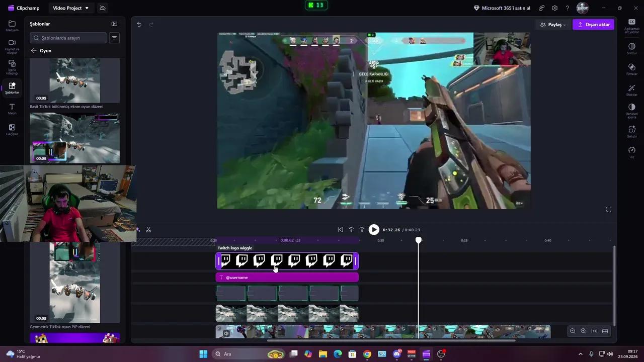Open the İçerik kitaplığı content library

click(12, 67)
